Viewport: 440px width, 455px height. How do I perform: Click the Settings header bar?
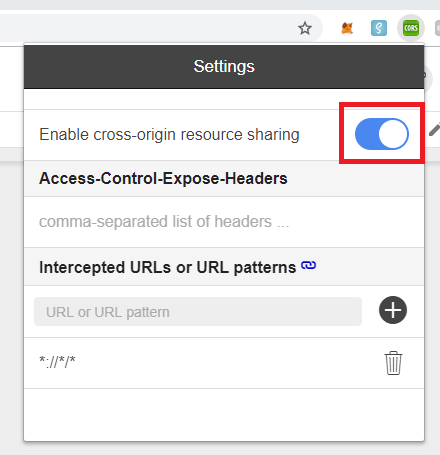[x=224, y=66]
